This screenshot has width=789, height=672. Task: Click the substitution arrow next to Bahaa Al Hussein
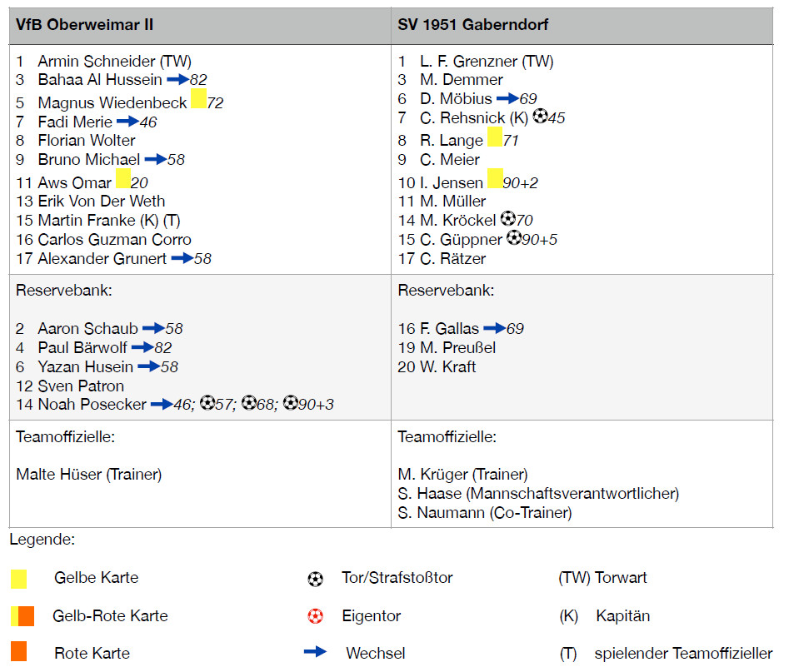(x=177, y=80)
